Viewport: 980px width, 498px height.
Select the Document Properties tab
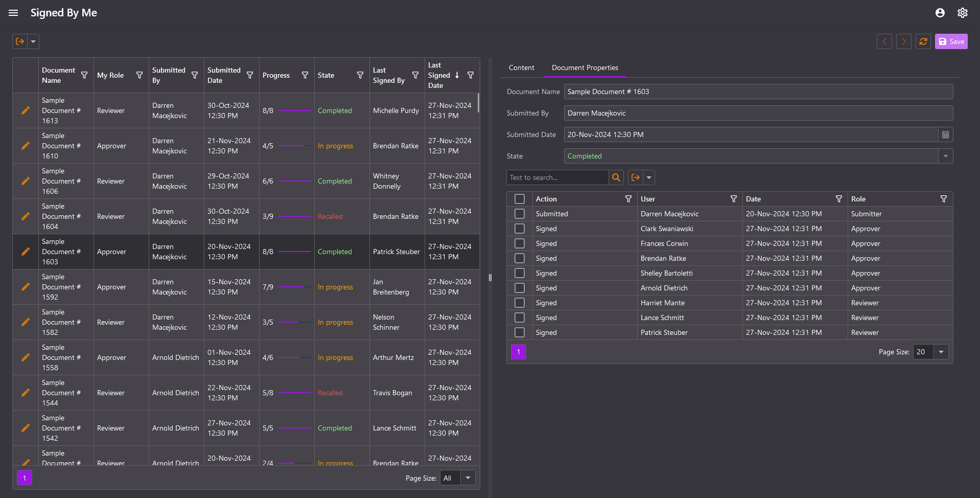click(x=585, y=67)
